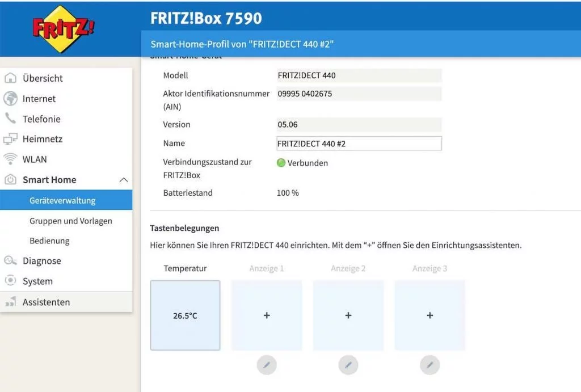Click the WLAN wifi signal icon

pos(10,159)
